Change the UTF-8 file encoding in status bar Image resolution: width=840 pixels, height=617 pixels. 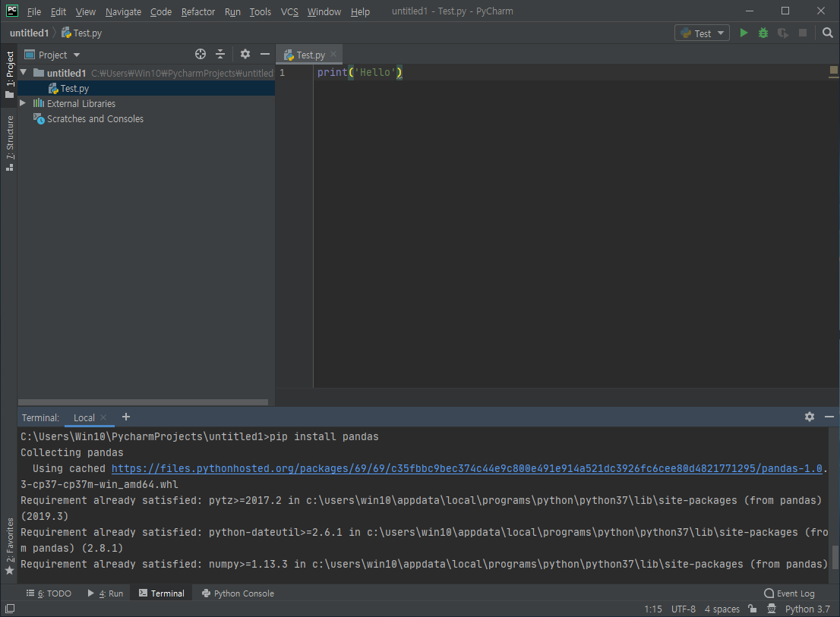683,609
